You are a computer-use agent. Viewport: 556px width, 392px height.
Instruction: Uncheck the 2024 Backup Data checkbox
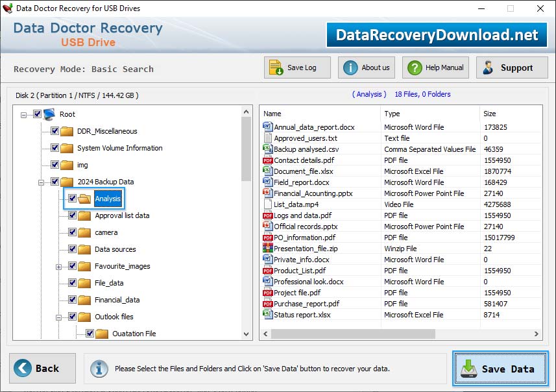54,181
